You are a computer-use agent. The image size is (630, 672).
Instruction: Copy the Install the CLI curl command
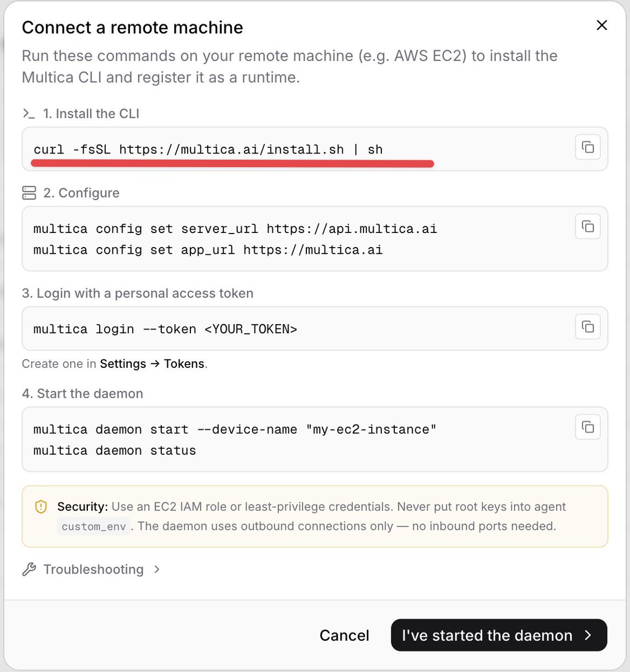click(587, 147)
